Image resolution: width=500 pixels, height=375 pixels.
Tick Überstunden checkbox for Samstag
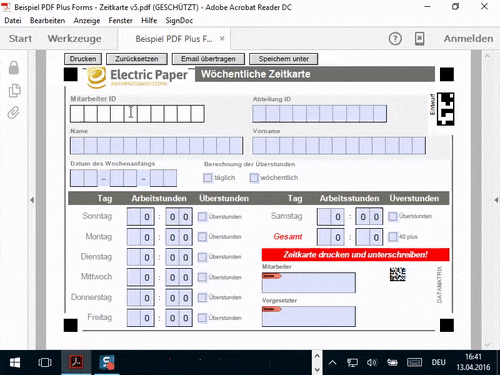[x=393, y=216]
